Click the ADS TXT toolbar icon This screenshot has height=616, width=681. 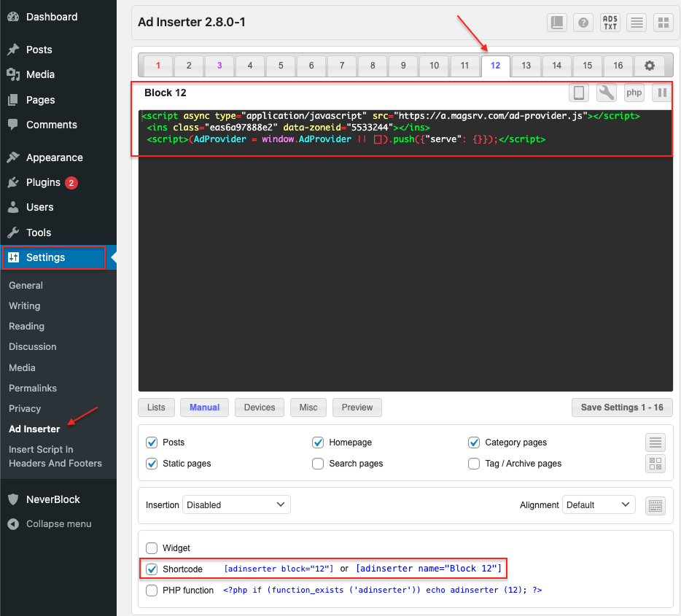(x=610, y=22)
